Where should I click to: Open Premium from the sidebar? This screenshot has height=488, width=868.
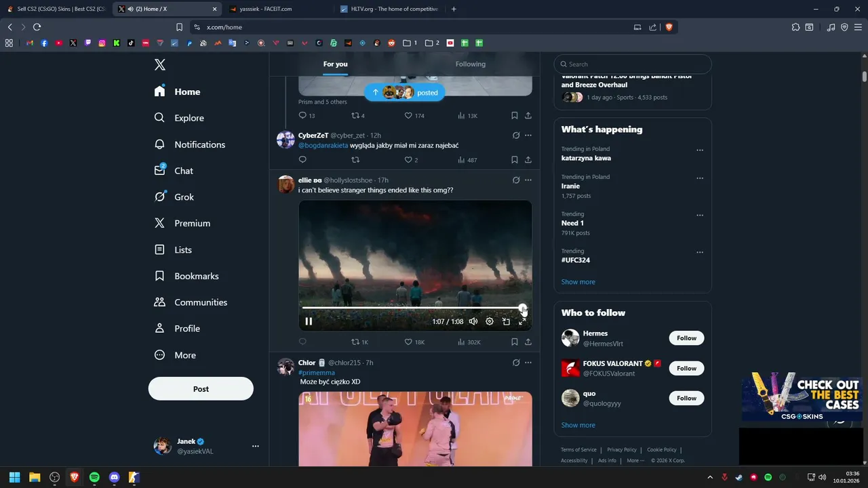[x=182, y=223]
